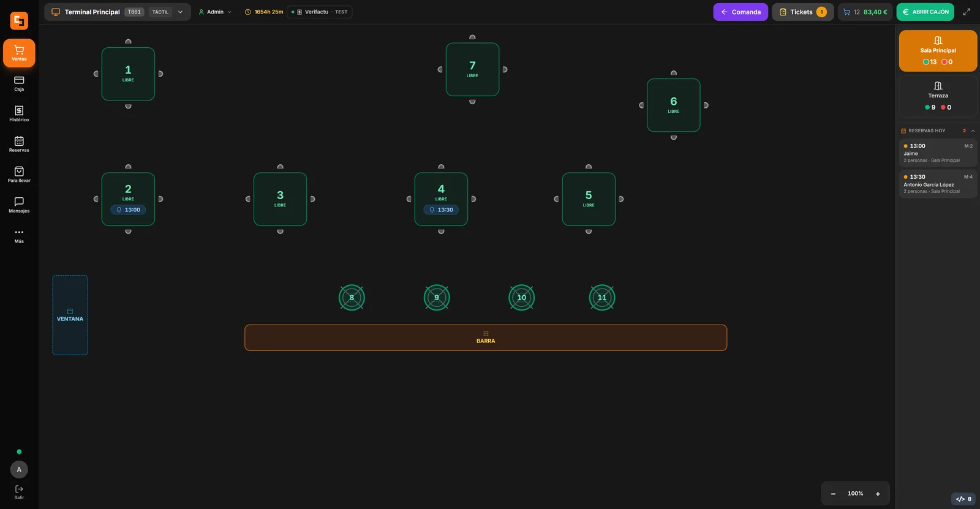Click the VENTANA element
Image resolution: width=980 pixels, height=509 pixels.
click(x=70, y=315)
